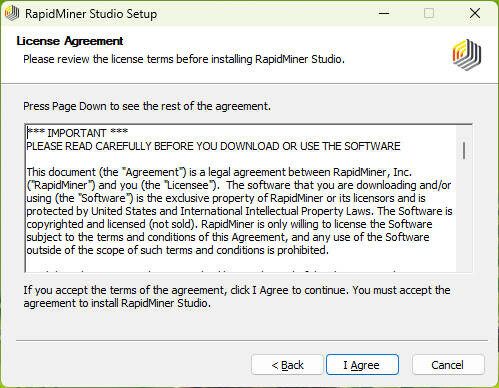499x388 pixels.
Task: Click "outside of the scope of such terms" line
Action: point(178,250)
